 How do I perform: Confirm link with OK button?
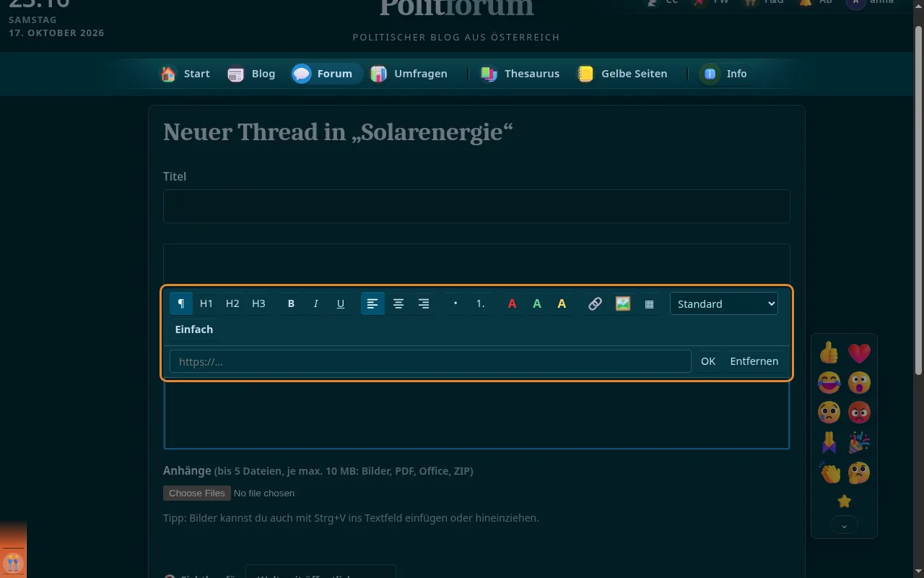pyautogui.click(x=708, y=361)
